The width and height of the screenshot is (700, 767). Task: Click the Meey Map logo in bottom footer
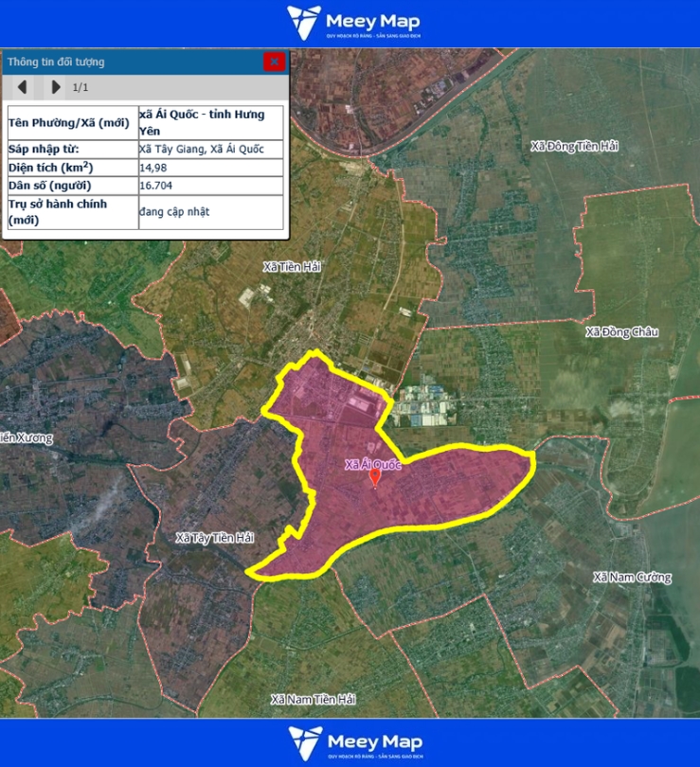coord(353,742)
